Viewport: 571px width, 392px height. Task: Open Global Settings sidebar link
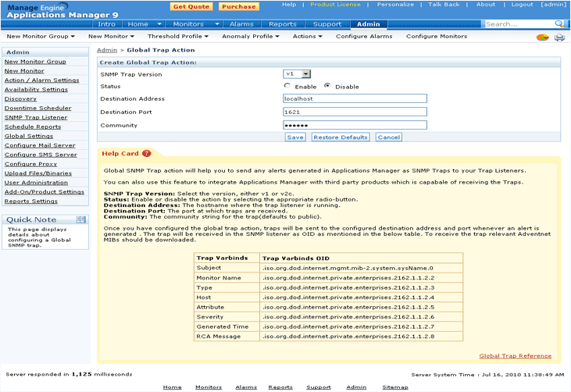tap(29, 136)
